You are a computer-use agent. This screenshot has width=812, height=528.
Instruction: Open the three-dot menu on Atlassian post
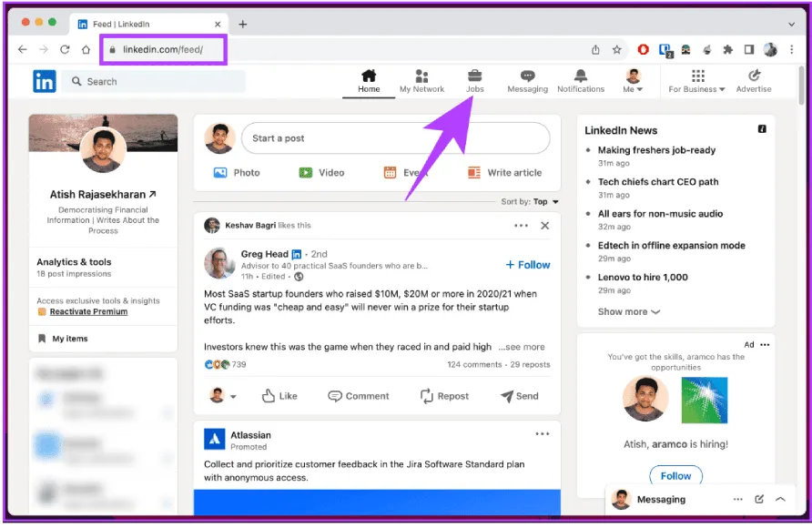(543, 434)
